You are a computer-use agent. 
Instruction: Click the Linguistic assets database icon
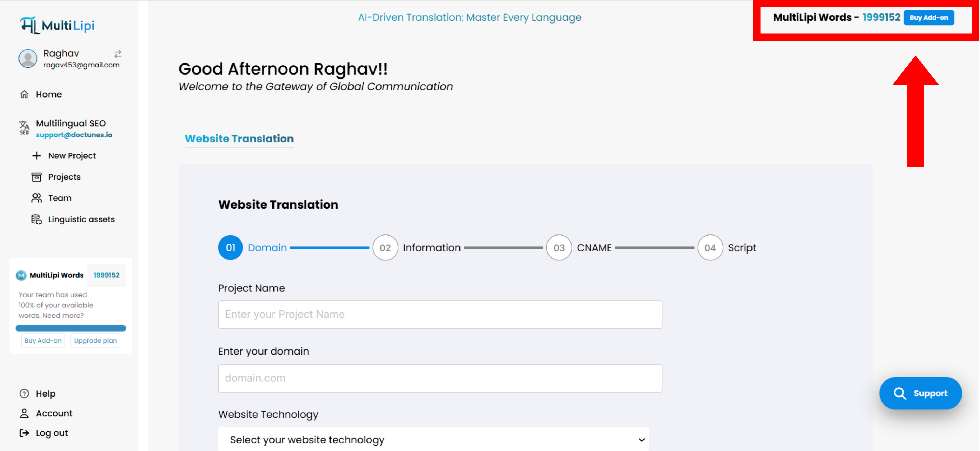point(36,219)
